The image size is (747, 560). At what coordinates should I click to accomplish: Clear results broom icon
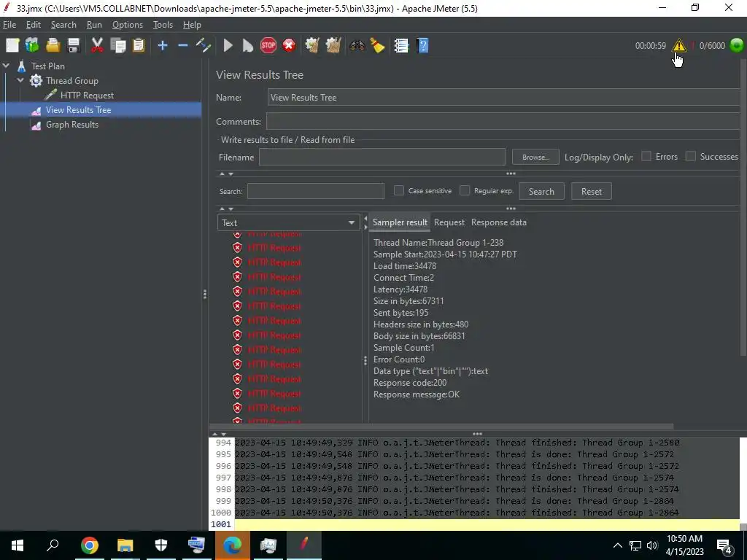(x=312, y=46)
